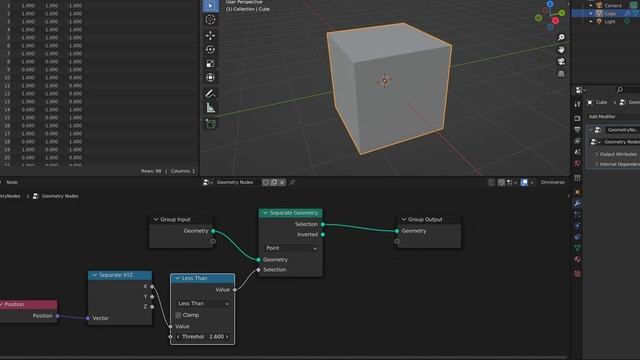Click the Inverted output socket of Separate Geometry
This screenshot has height=360, width=640.
pos(323,234)
